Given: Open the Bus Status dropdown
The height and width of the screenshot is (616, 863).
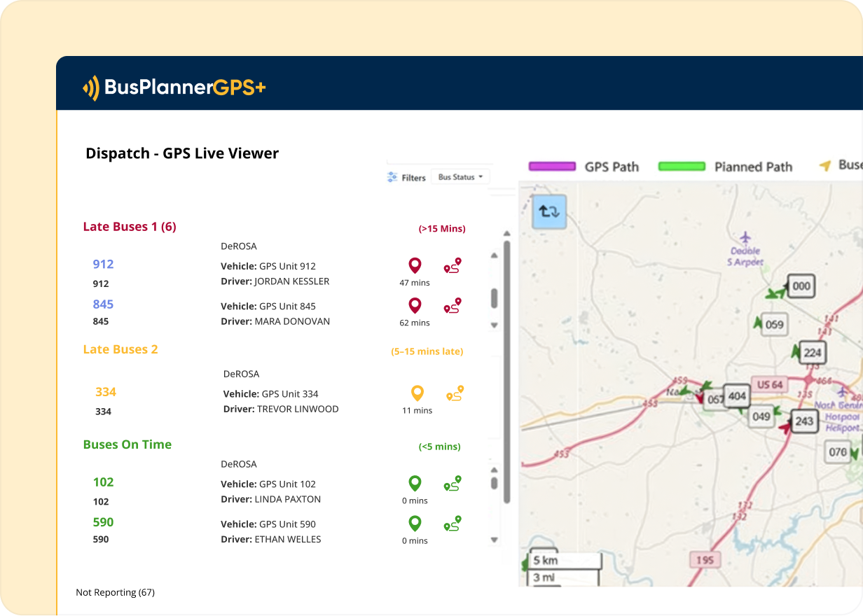Looking at the screenshot, I should [x=460, y=177].
